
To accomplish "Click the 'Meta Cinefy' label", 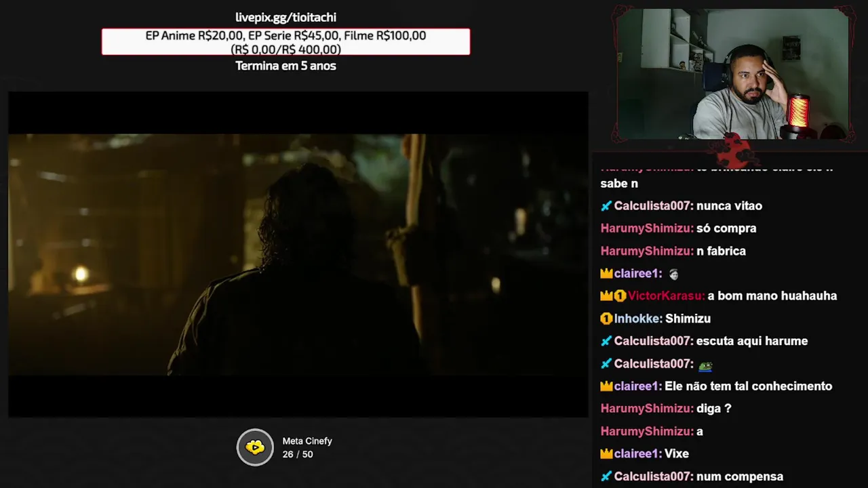I will (x=307, y=441).
